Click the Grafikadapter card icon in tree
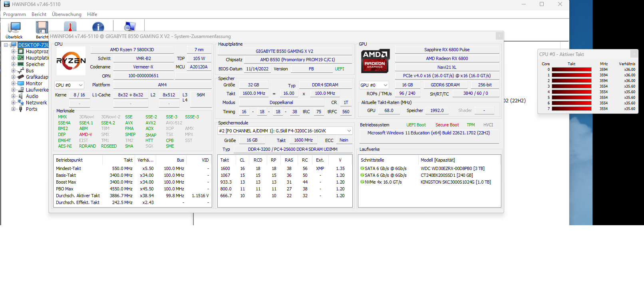 coord(21,77)
